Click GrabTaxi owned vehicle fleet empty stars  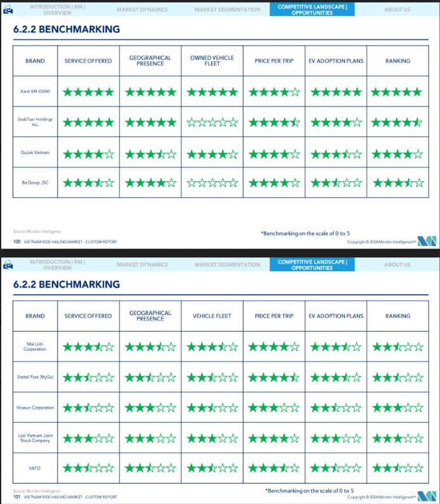(x=212, y=122)
